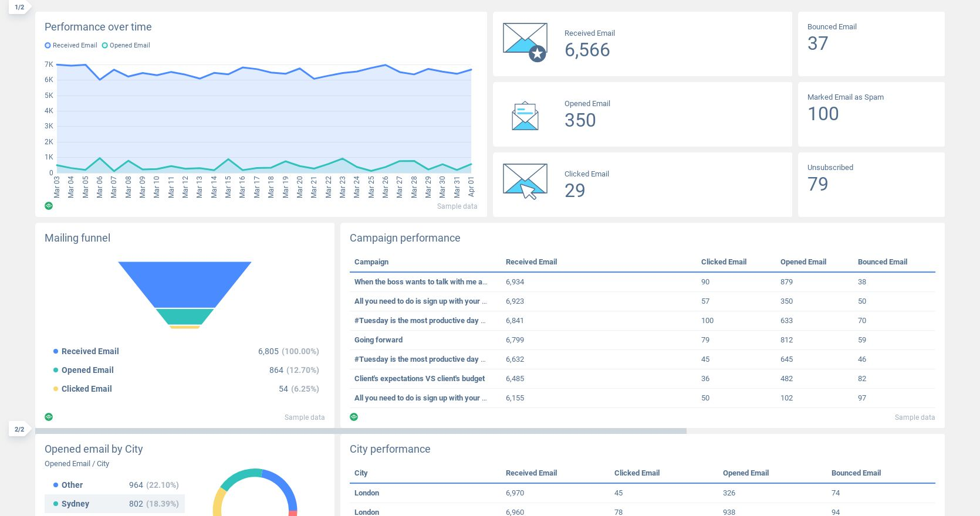
Task: Click Opened Email row in funnel legend
Action: pyautogui.click(x=185, y=370)
